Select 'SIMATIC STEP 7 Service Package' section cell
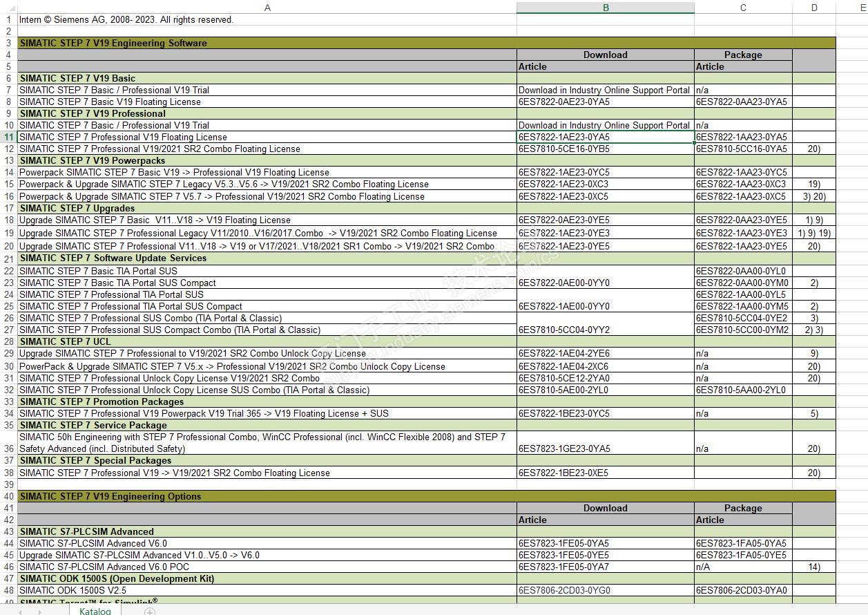The image size is (868, 615). (x=267, y=425)
